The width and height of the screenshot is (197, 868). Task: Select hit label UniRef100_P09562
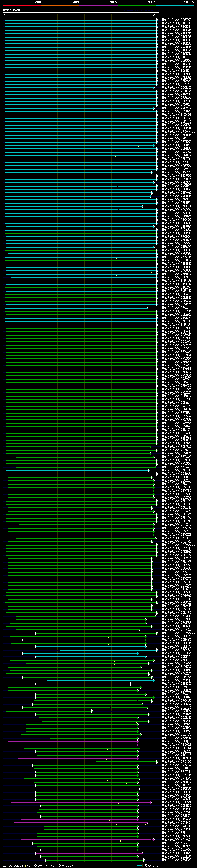177,417
